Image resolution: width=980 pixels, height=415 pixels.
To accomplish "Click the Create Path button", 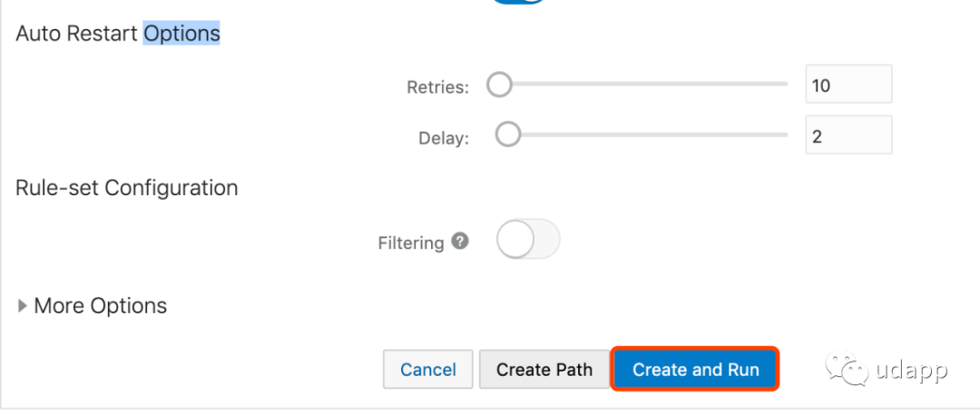I will point(544,370).
